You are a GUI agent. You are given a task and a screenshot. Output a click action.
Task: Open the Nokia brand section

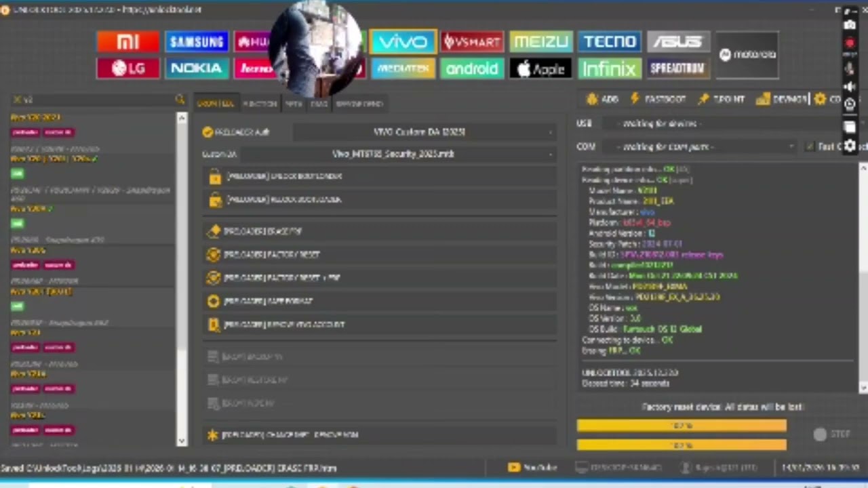196,68
